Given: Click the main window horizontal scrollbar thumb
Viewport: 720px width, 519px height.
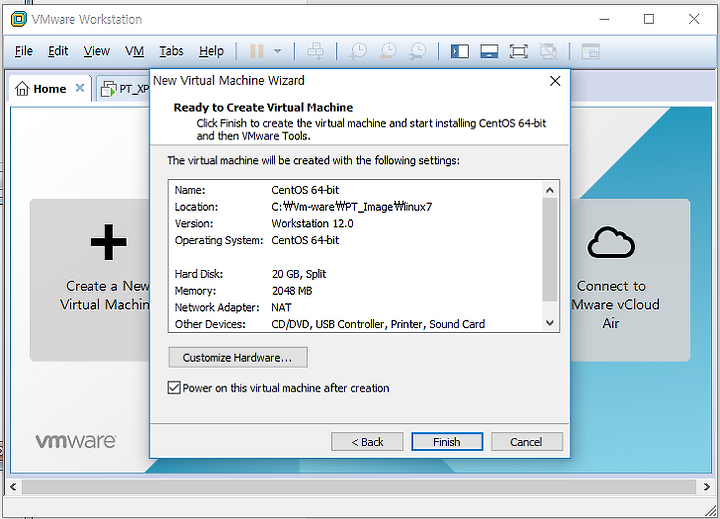Looking at the screenshot, I should (x=359, y=487).
